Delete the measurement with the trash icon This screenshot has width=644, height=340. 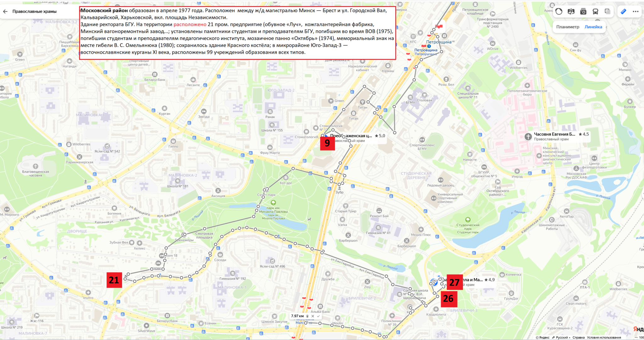[x=308, y=316]
